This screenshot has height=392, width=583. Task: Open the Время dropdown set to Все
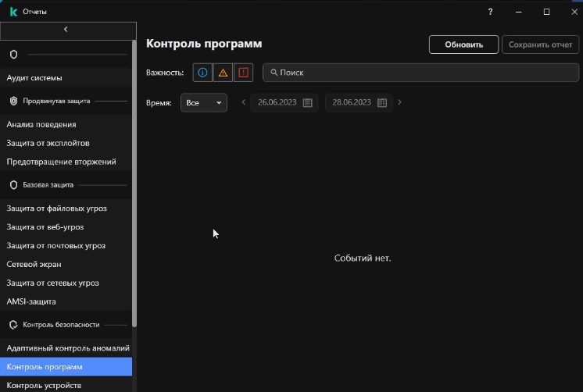coord(204,102)
